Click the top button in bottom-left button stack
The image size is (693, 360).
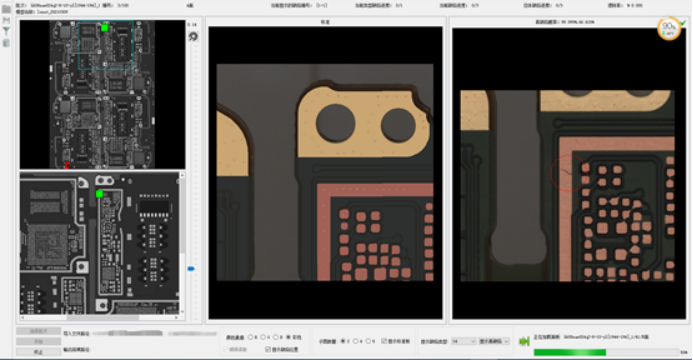[38, 331]
